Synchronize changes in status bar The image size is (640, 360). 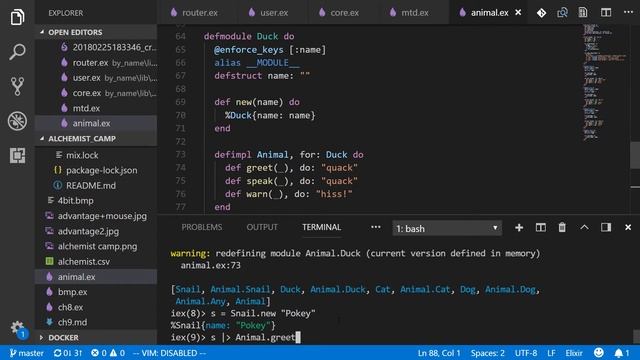(68, 353)
